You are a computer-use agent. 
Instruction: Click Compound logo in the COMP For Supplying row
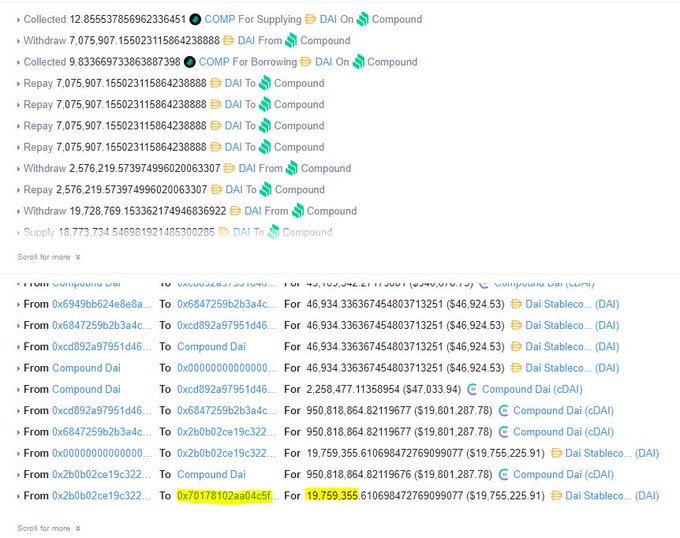point(363,19)
